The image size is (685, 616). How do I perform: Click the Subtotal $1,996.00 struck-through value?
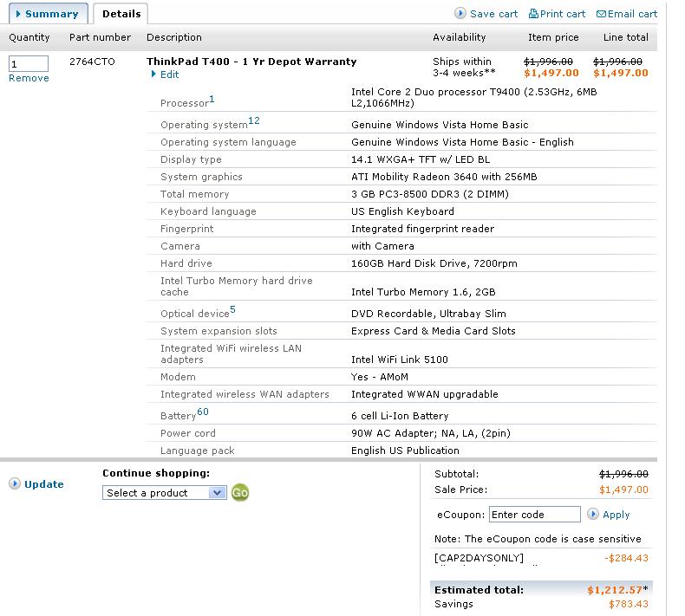point(623,474)
